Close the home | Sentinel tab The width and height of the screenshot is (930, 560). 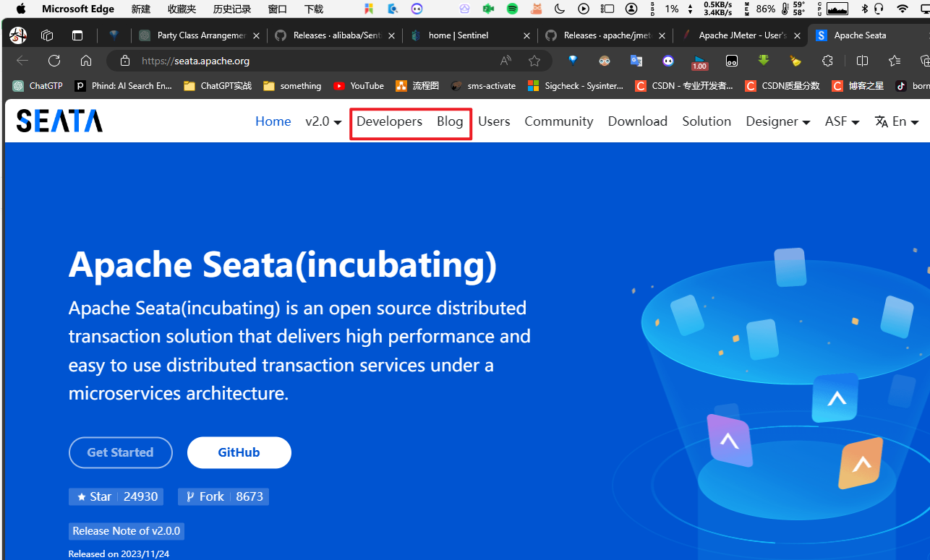(x=526, y=35)
